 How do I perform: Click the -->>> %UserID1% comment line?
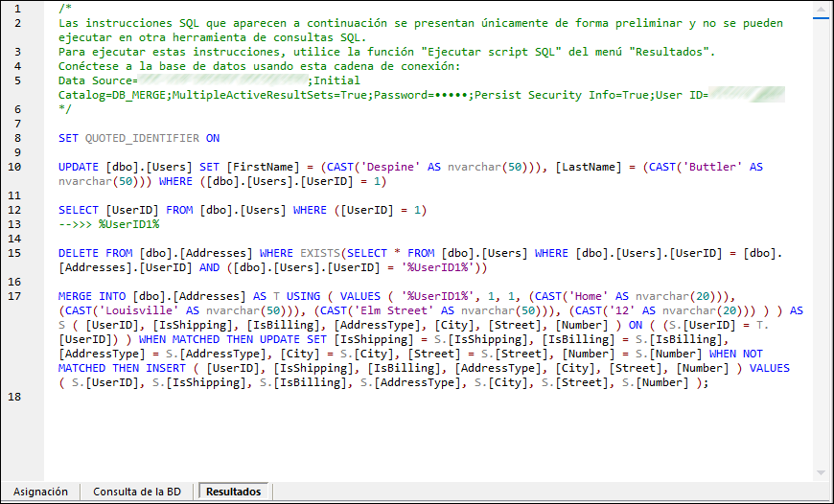click(109, 224)
